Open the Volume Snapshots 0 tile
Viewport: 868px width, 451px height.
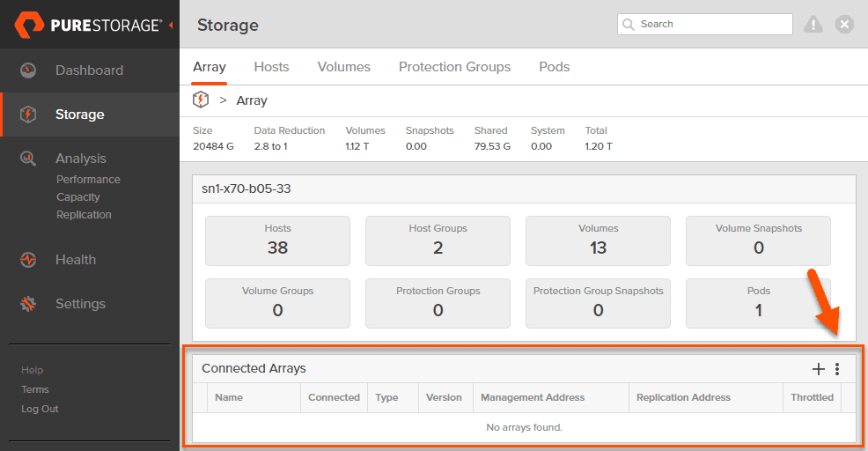tap(758, 240)
